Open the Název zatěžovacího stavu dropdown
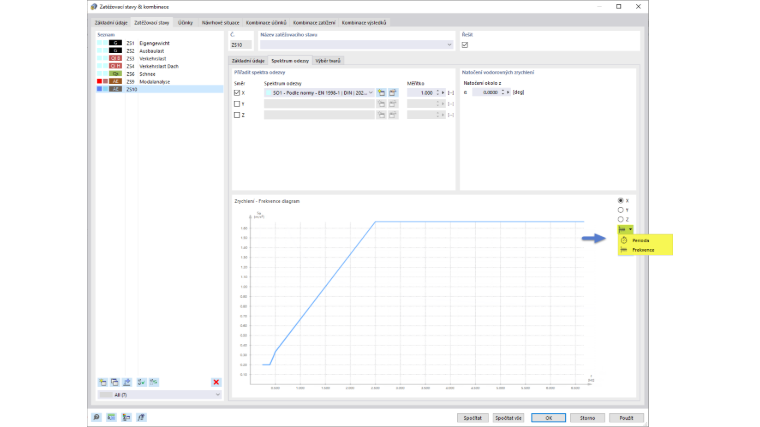Image resolution: width=760 pixels, height=427 pixels. [449, 45]
